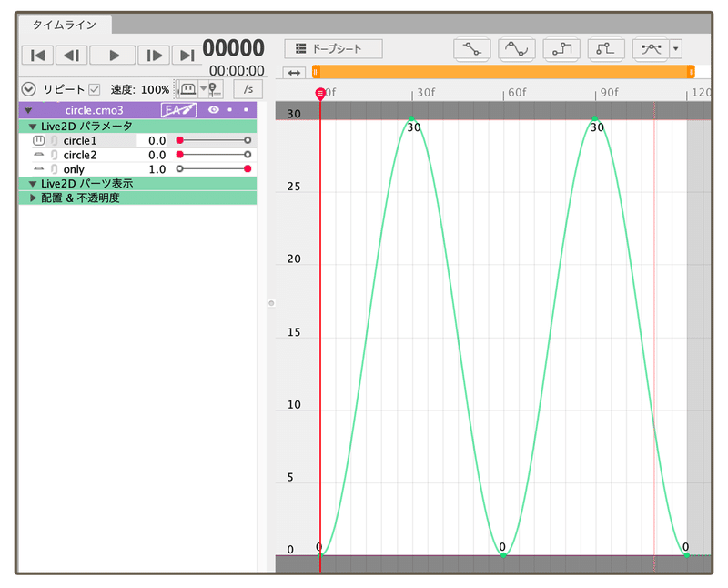
Task: Toggle second dot on circle.cmo3 track
Action: tap(246, 110)
